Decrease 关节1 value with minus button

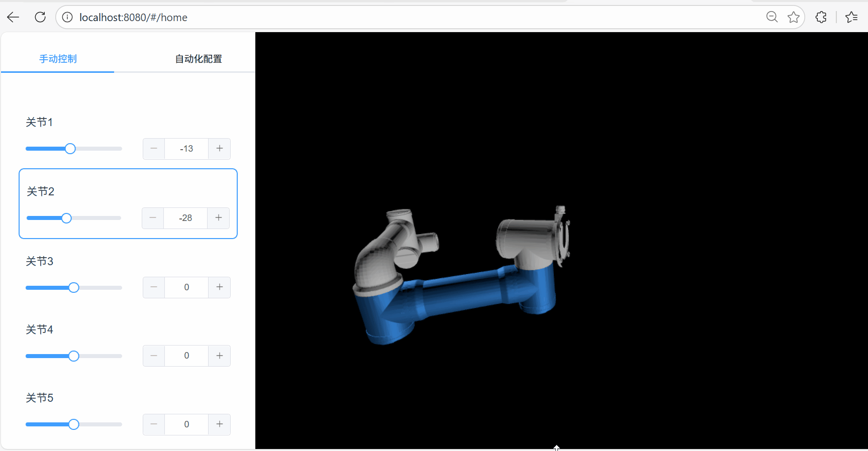[x=154, y=149]
